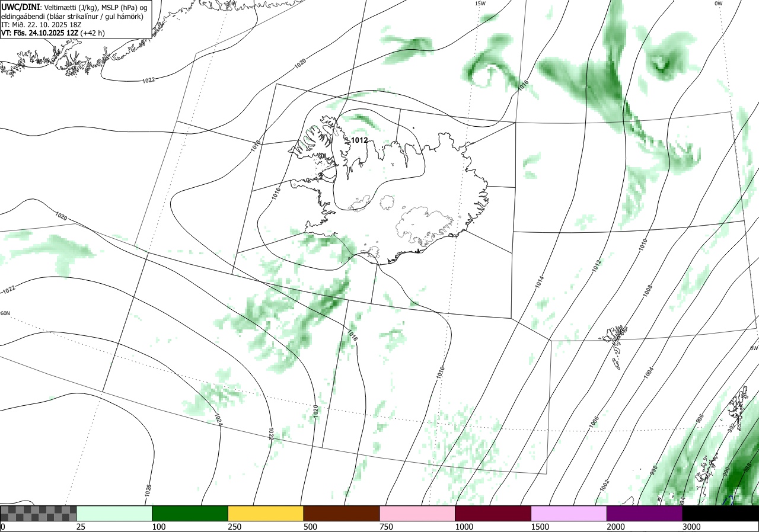Click the legend value label 3000
Viewport: 759px width, 532px height.
691,527
